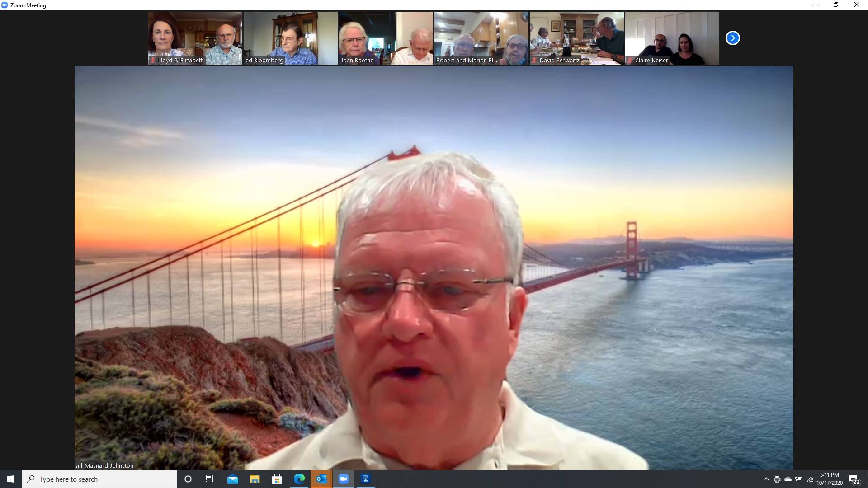Show hidden system tray icons
This screenshot has width=868, height=488.
(766, 479)
